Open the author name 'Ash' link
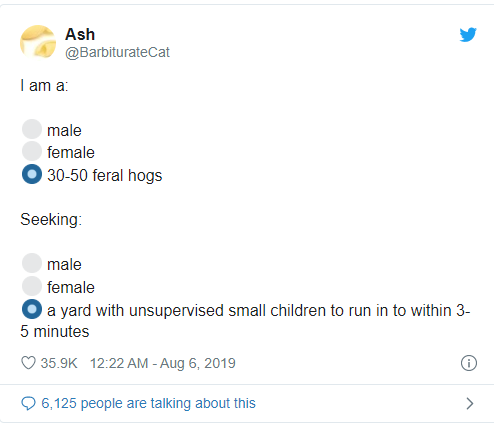494x428 pixels. (x=80, y=34)
